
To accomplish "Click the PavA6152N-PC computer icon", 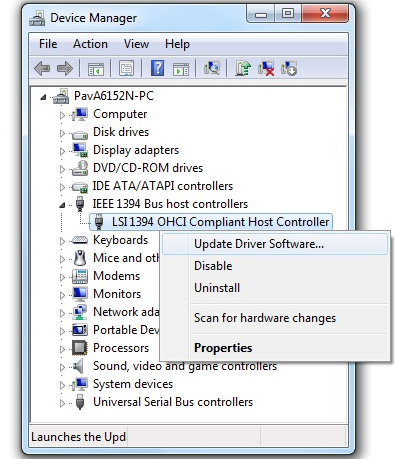I will point(61,96).
